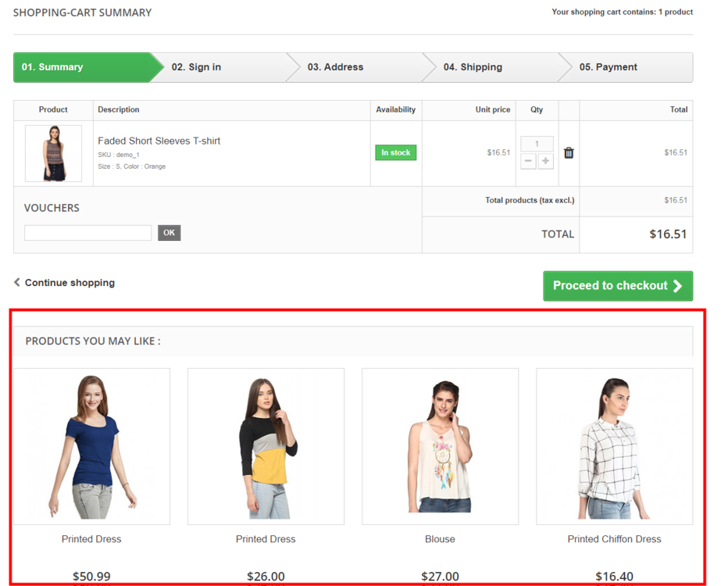Click the minus icon to decrease quantity
The width and height of the screenshot is (728, 586).
(528, 161)
